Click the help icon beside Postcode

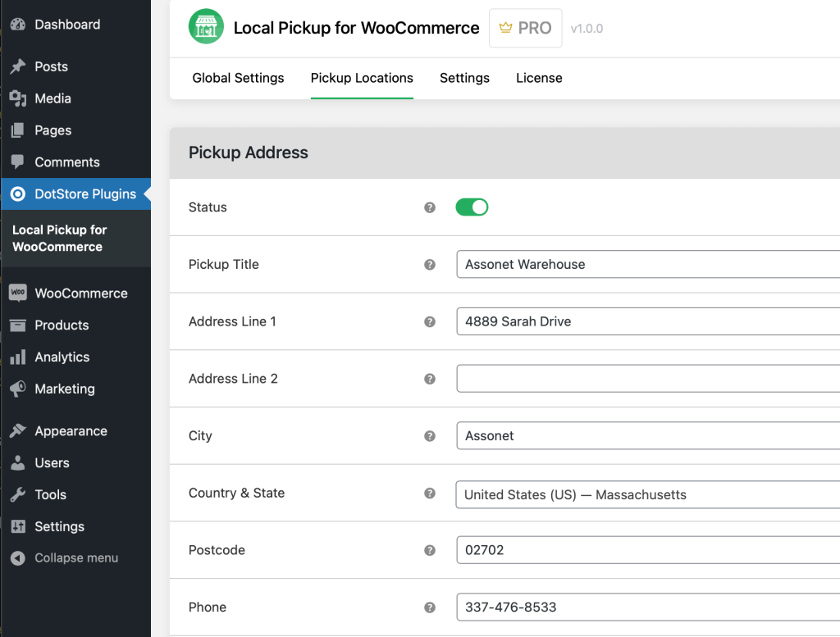click(x=429, y=550)
